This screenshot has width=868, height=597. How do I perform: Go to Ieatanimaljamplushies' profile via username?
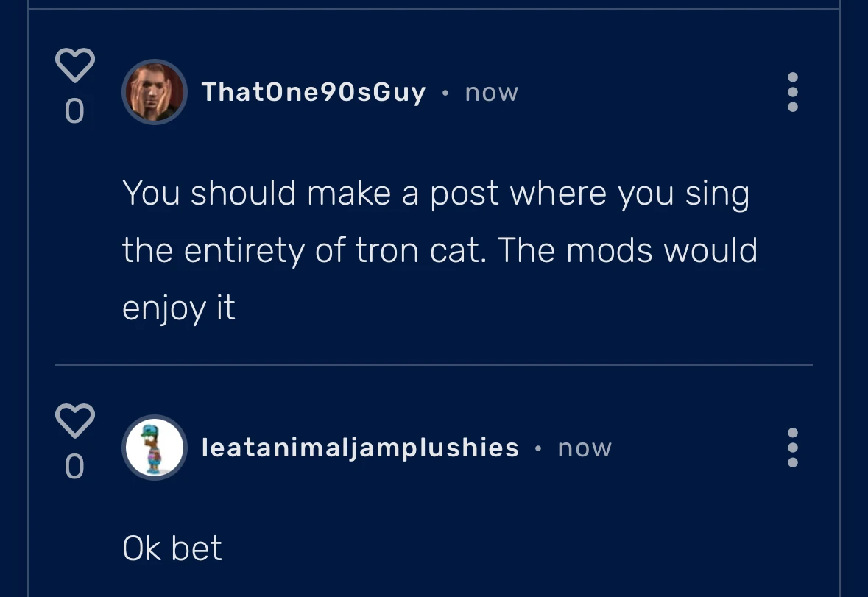click(360, 448)
